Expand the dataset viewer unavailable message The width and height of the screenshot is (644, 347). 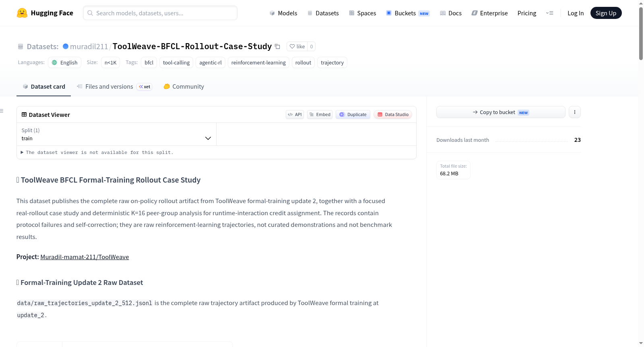tap(97, 152)
